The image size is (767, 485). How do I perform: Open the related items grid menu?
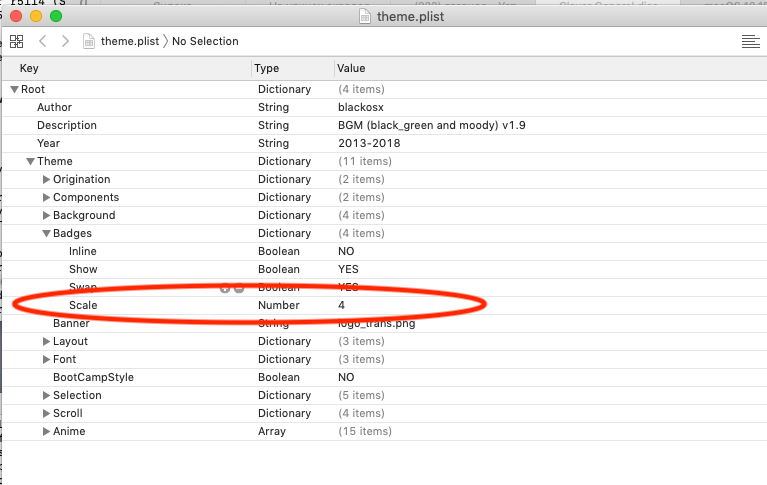tap(17, 41)
